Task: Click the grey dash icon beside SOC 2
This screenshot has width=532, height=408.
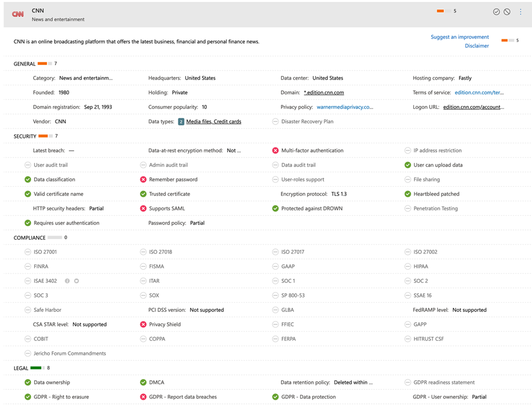Action: [x=408, y=281]
